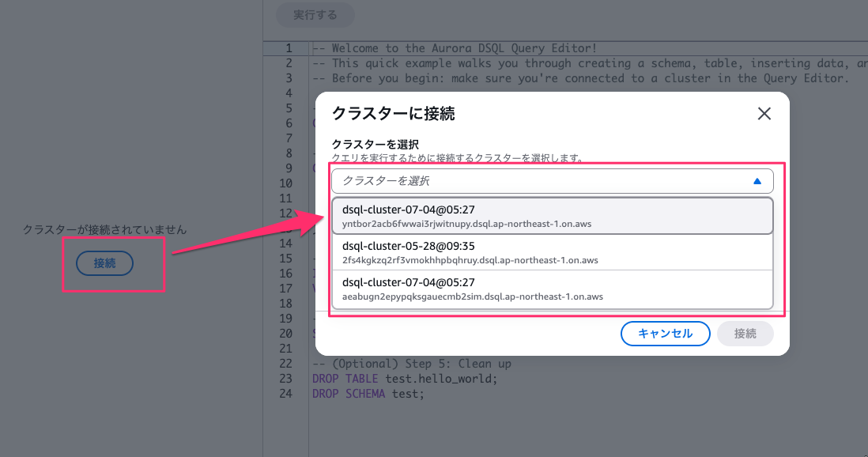Close the クラスターに接続 dialog with X
The image size is (868, 457).
tap(764, 113)
